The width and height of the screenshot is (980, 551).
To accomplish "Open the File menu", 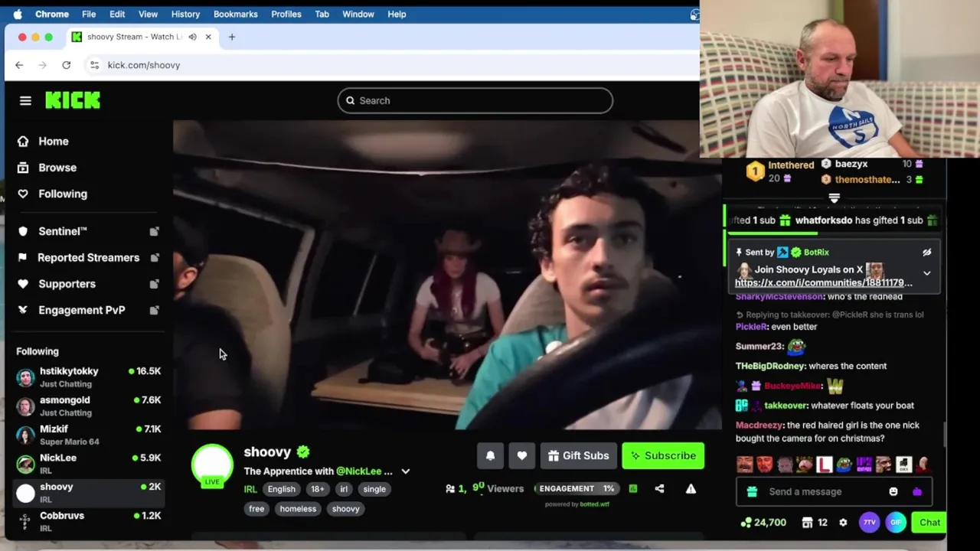I will 89,14.
